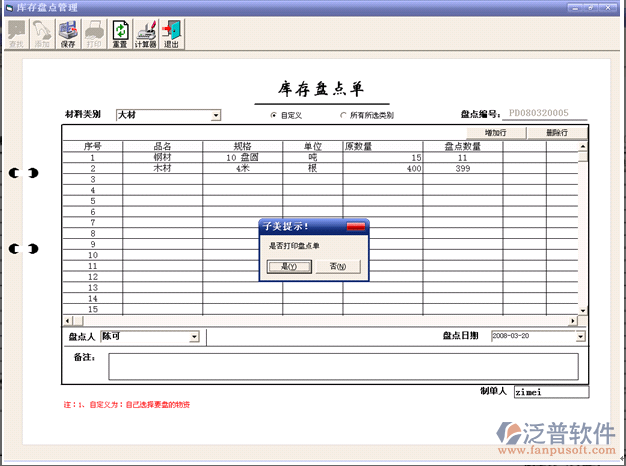This screenshot has height=466, width=626.
Task: Open the 计算器 calculator tool
Action: point(146,34)
